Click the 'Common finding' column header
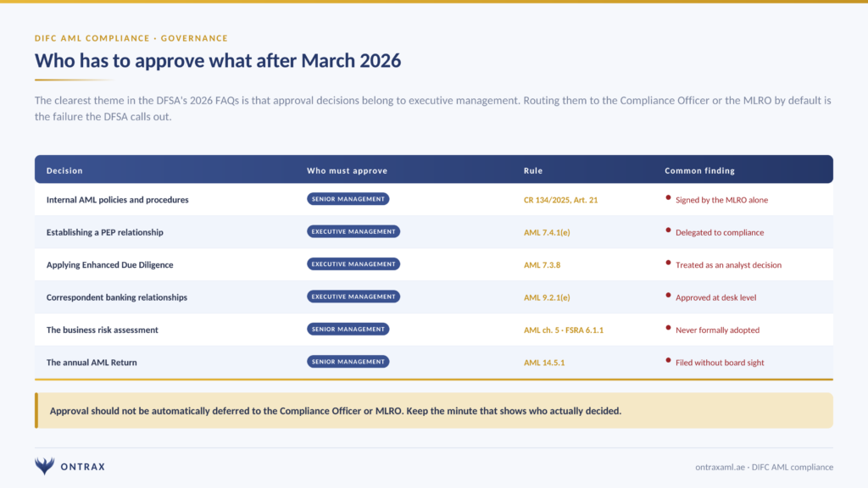 point(699,170)
